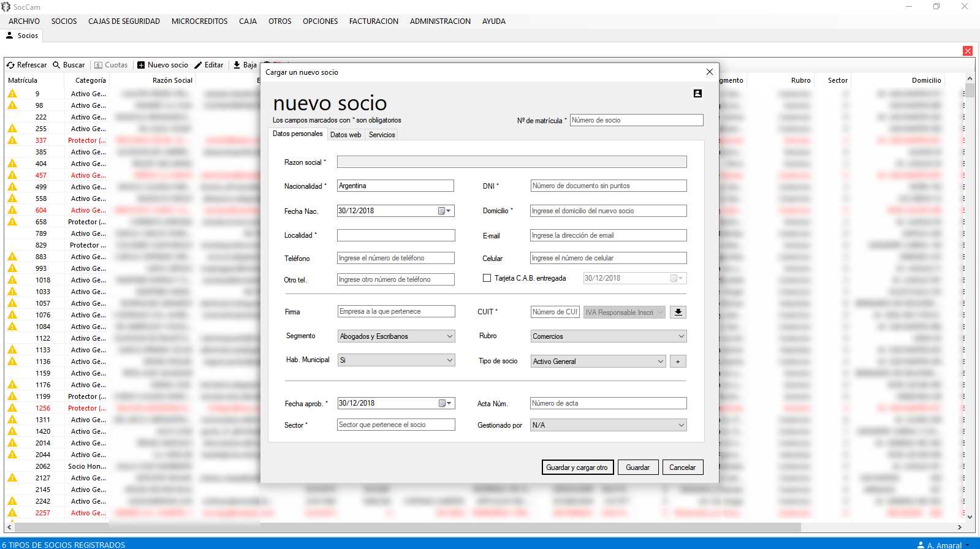Viewport: 980px width, 549px height.
Task: Click warning icon on matrícula 2257 row
Action: click(12, 513)
